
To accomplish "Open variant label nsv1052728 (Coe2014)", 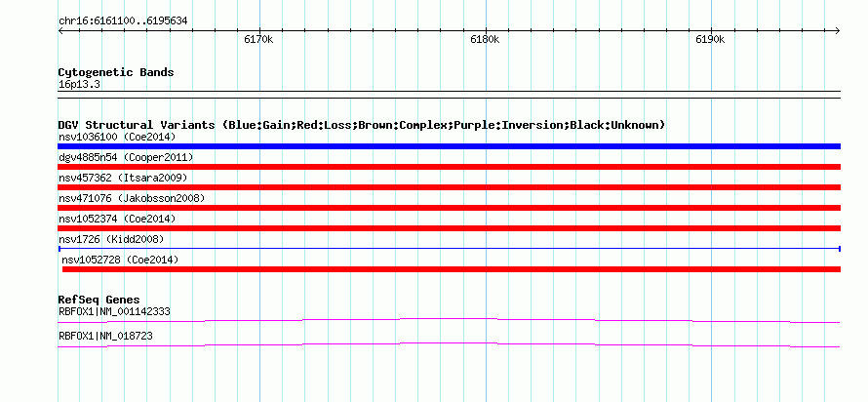I will [120, 260].
